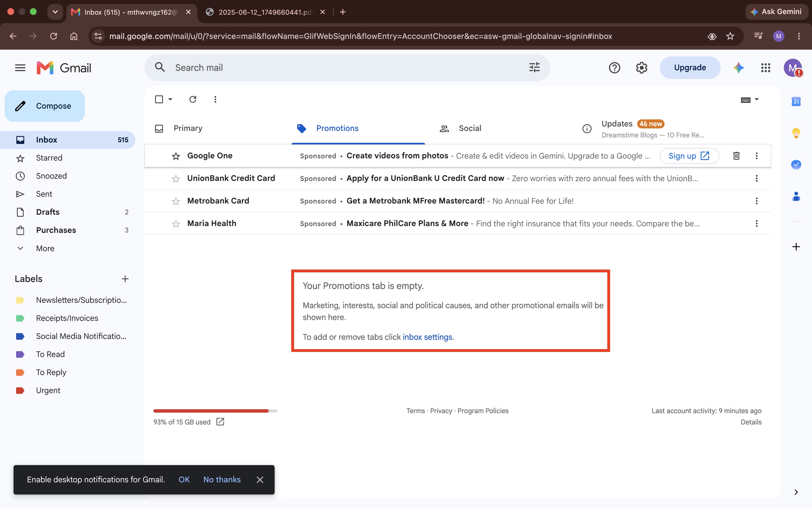Open the select dropdown arrow beside the checkbox
Viewport: 812px width, 508px height.
(x=170, y=99)
